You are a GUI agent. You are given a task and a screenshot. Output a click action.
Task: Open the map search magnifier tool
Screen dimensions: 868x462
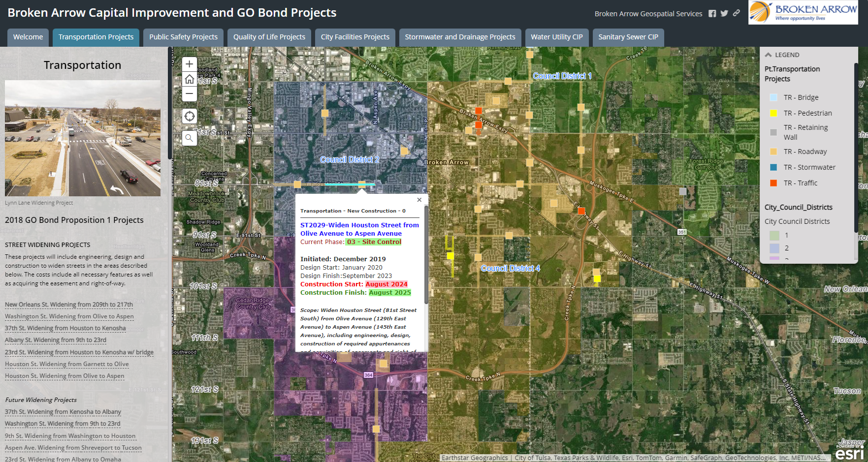coord(189,138)
